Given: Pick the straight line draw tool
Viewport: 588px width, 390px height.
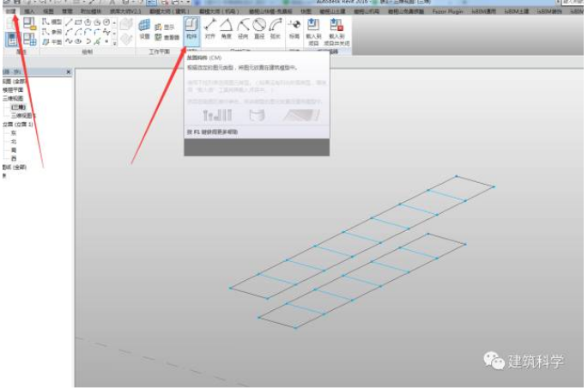Looking at the screenshot, I should point(69,22).
